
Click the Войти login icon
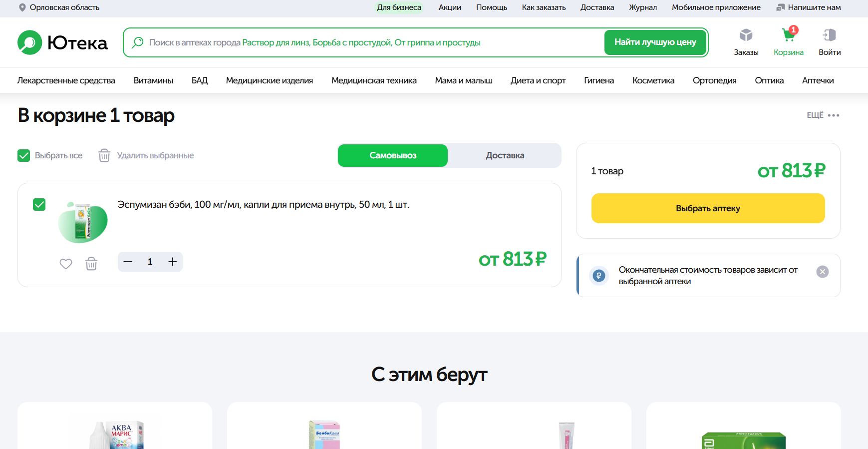829,36
